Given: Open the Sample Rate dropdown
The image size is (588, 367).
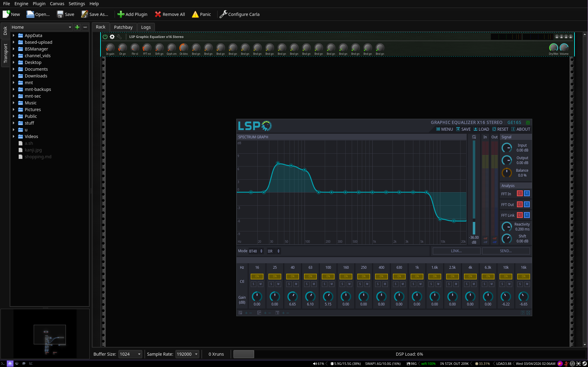Looking at the screenshot, I should point(187,354).
